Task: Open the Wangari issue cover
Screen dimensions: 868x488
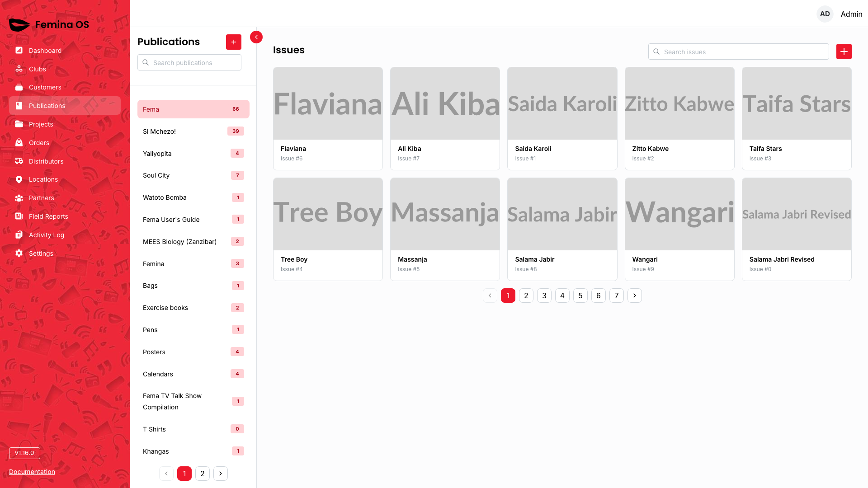Action: coord(679,214)
